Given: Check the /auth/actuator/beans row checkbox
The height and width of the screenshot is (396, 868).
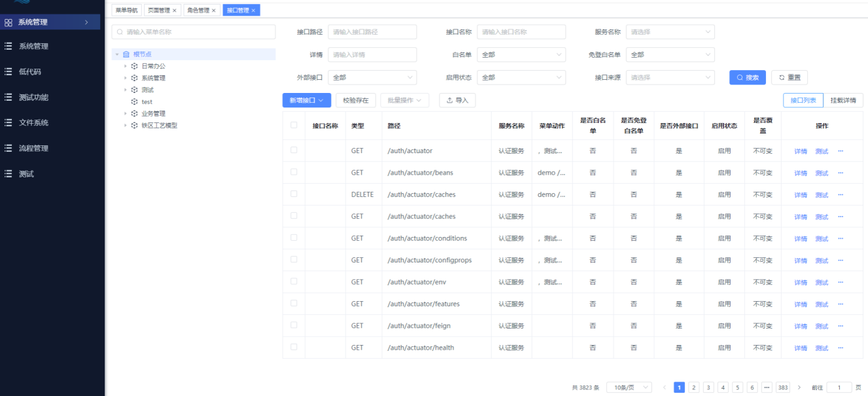Looking at the screenshot, I should click(x=294, y=172).
